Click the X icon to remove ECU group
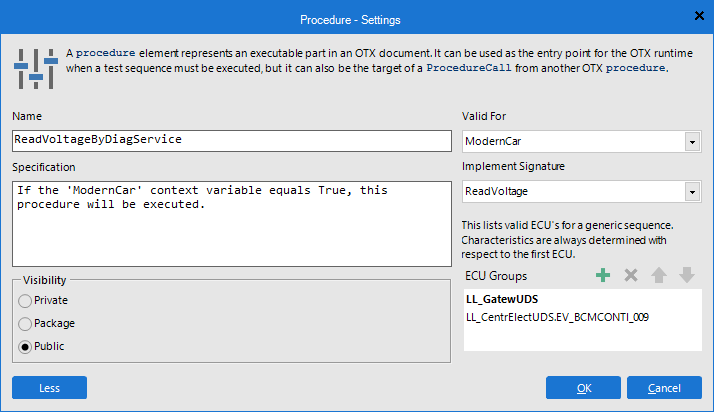This screenshot has width=714, height=412. pos(631,275)
